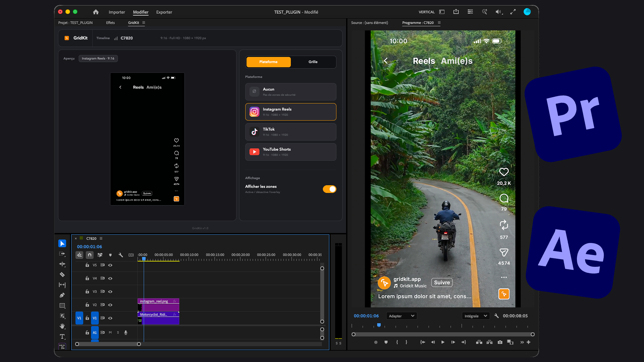Toggle the Afficher les zones switch
Screen dimensions: 644x362
[329, 189]
